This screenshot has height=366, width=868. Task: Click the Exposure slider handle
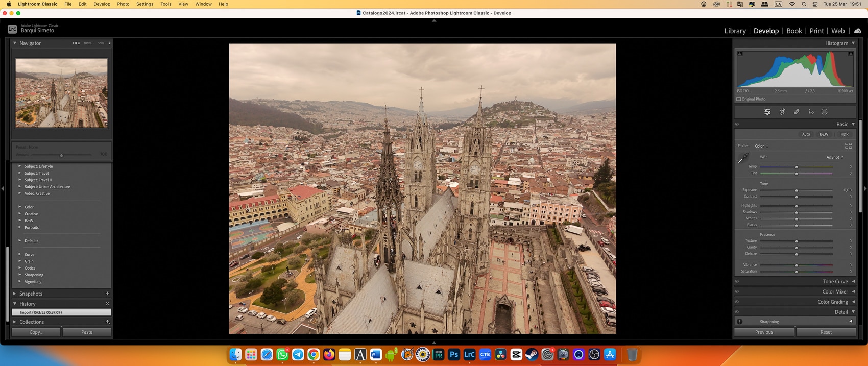coord(797,190)
